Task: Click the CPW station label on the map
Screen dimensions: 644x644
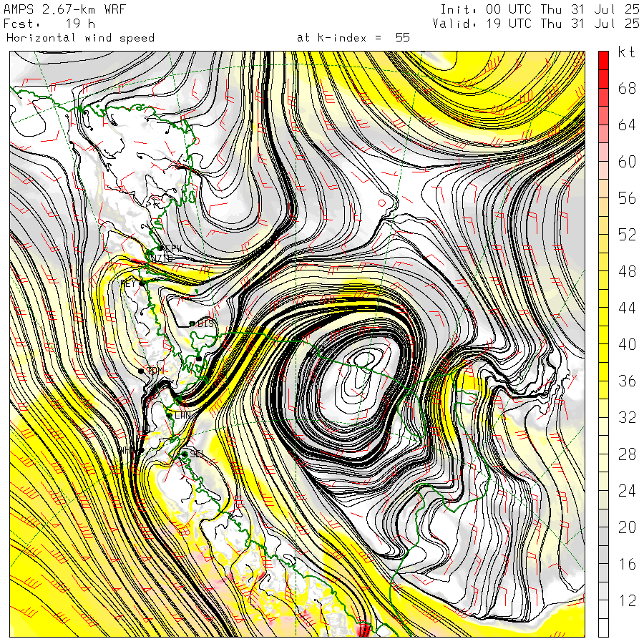Action: (173, 248)
